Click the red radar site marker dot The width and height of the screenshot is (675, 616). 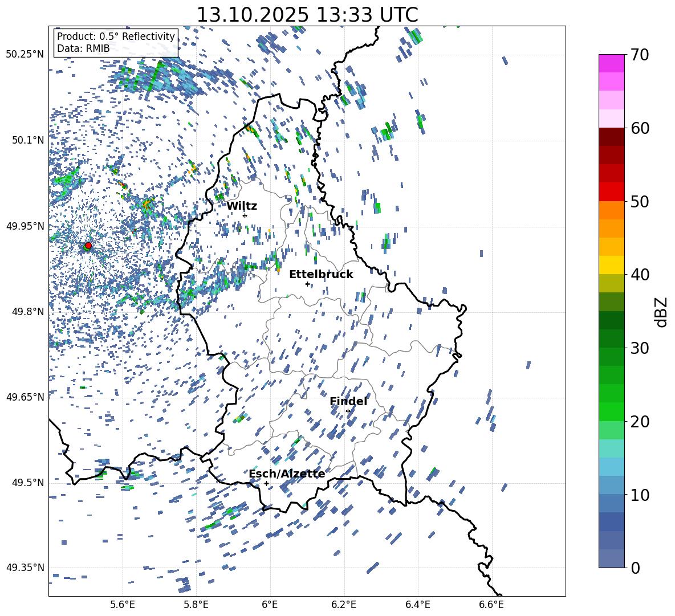88,246
